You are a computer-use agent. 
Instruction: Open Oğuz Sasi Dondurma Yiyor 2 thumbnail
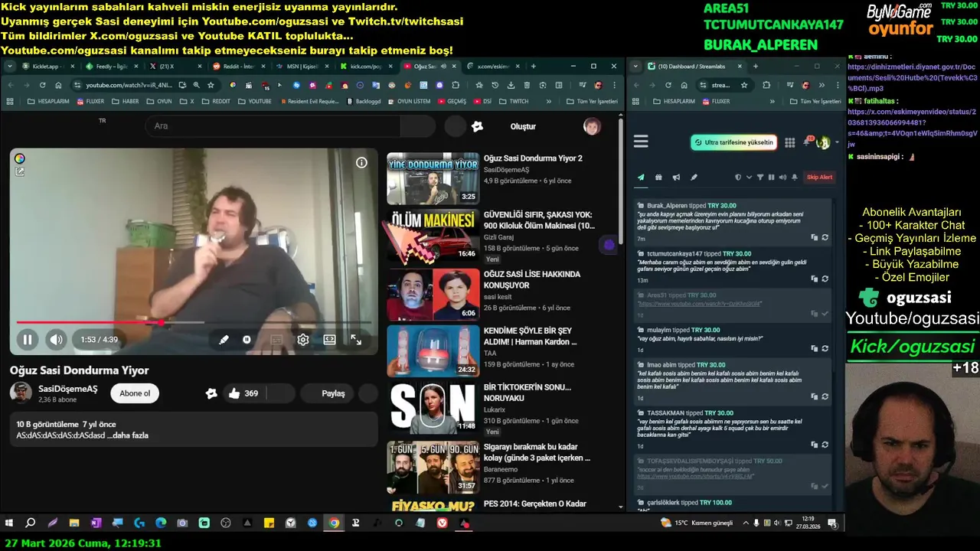433,178
